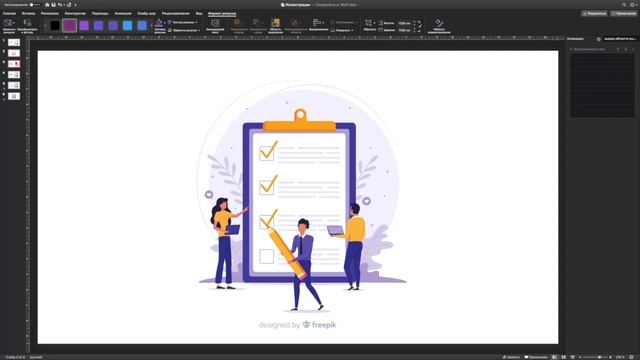Click the Redo arrow icon
This screenshot has height=360, width=640.
pos(69,5)
